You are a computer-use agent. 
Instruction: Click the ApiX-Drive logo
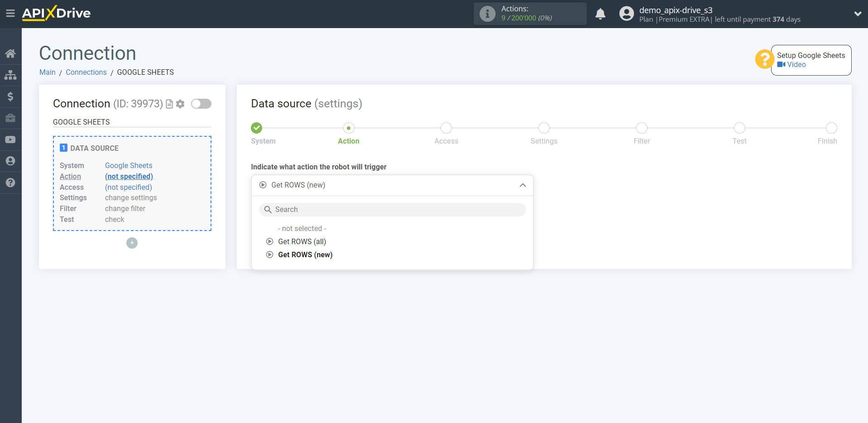[56, 13]
